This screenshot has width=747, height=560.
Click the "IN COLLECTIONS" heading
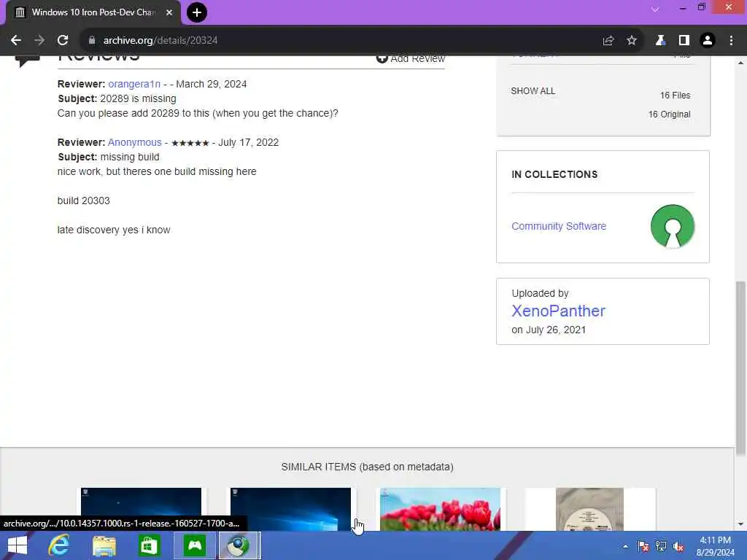click(554, 174)
